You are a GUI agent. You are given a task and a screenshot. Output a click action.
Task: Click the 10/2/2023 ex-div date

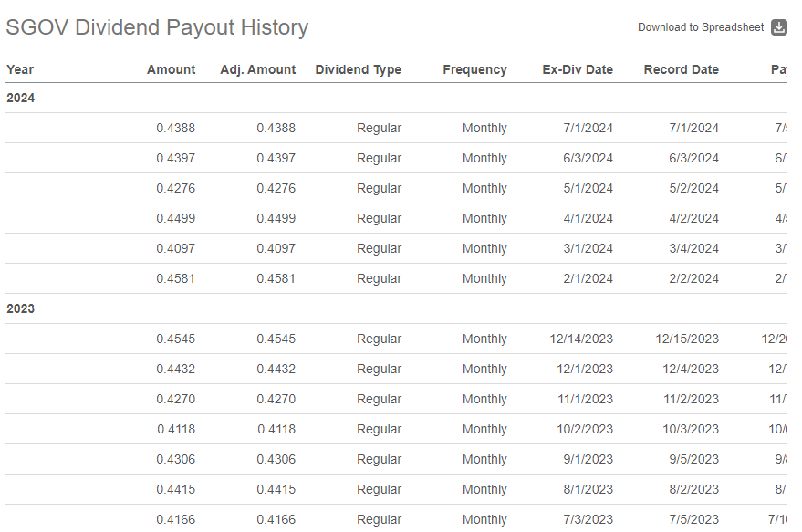585,429
